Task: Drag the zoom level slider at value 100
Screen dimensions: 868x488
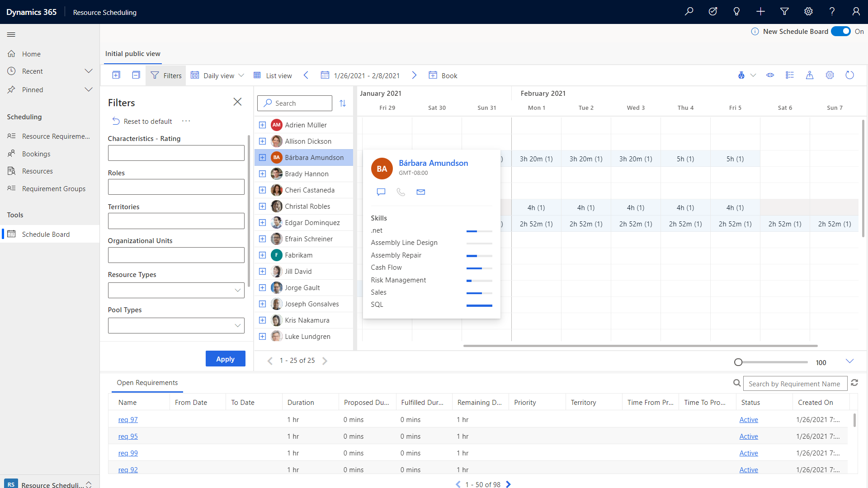Action: pyautogui.click(x=739, y=361)
